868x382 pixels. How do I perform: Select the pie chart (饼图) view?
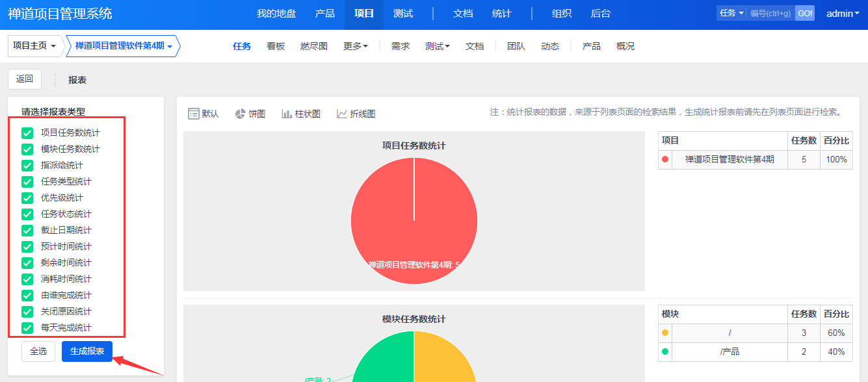(250, 114)
